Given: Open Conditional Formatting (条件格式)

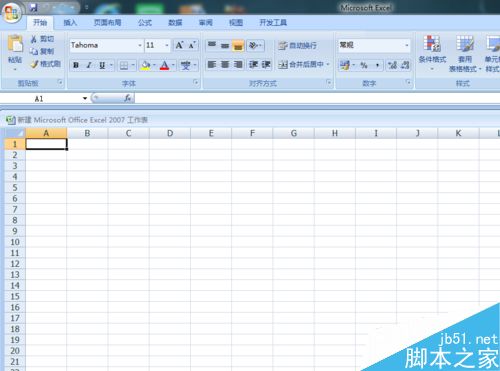Looking at the screenshot, I should click(x=432, y=53).
